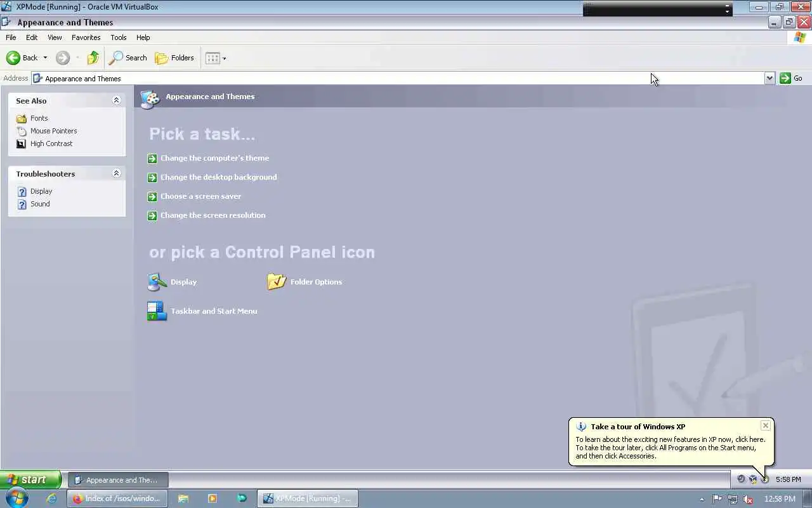Click the greyed Forward arrow button
This screenshot has height=508, width=812.
(62, 58)
